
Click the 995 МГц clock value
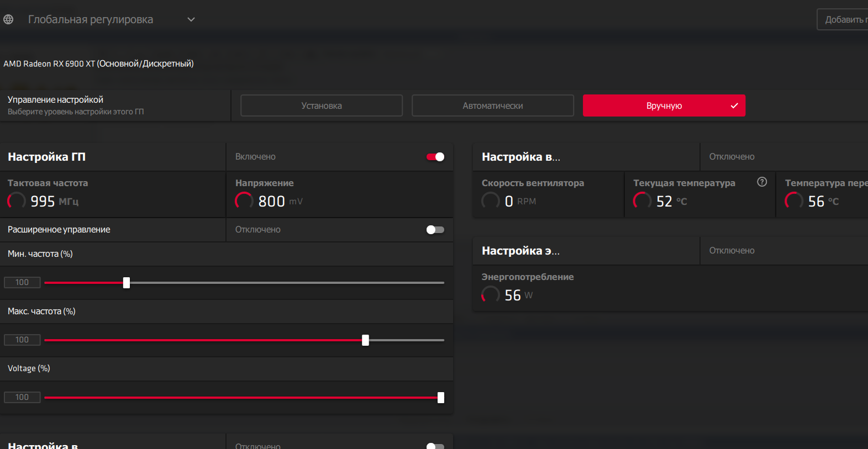pos(55,201)
